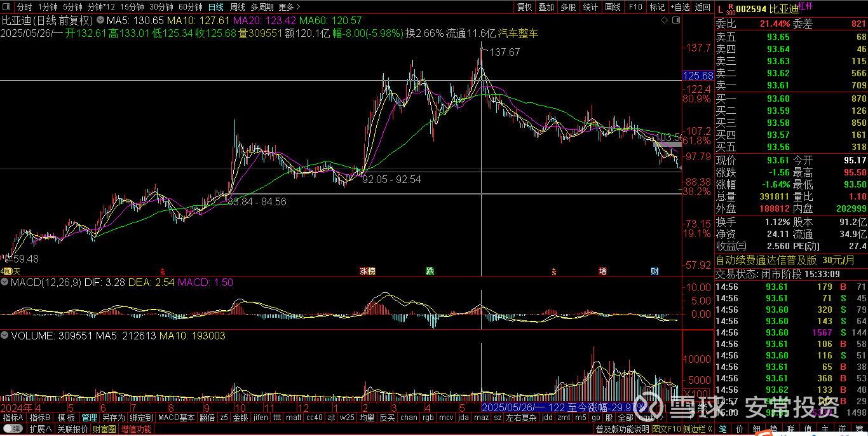868x436 pixels.
Task: Switch to the 1分钟 period tab
Action: (48, 7)
